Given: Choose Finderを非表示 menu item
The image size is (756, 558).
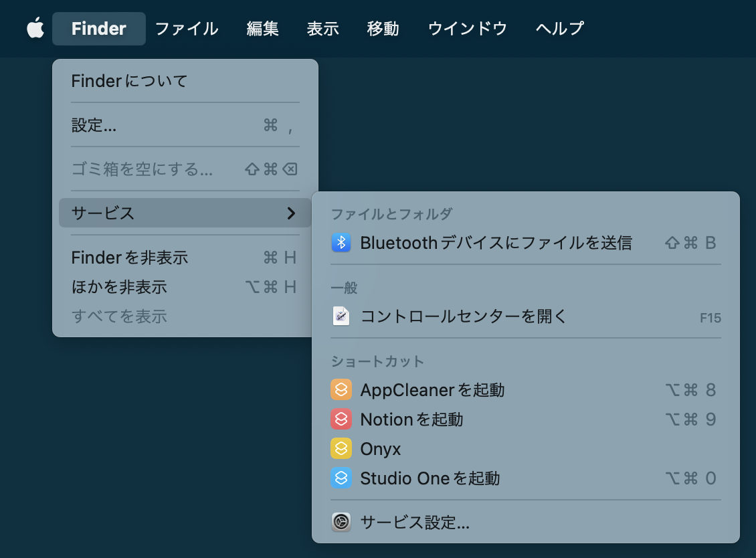Looking at the screenshot, I should (130, 258).
